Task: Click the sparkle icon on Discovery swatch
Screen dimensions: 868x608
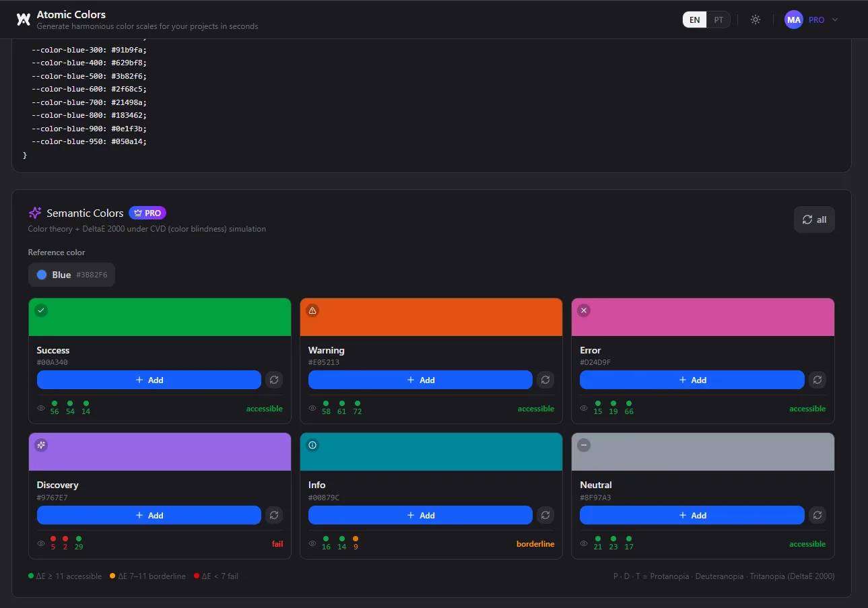Action: coord(41,445)
